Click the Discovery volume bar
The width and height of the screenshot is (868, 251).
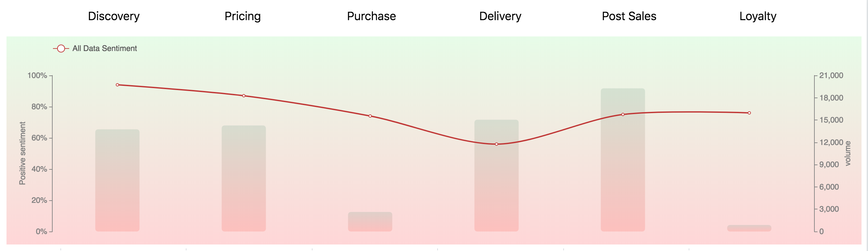117,182
